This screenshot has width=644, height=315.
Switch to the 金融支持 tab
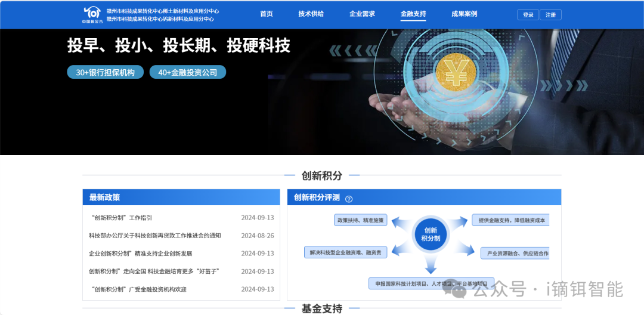coord(413,14)
